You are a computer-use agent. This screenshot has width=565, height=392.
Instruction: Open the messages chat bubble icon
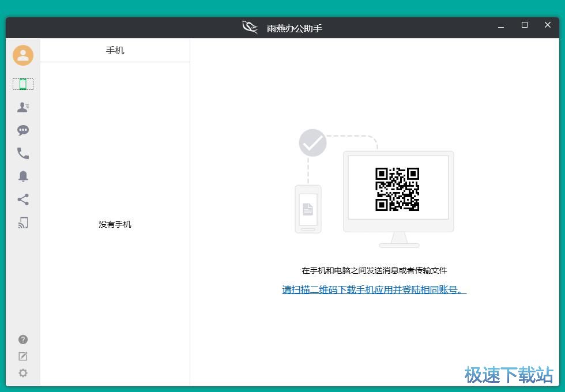23,130
